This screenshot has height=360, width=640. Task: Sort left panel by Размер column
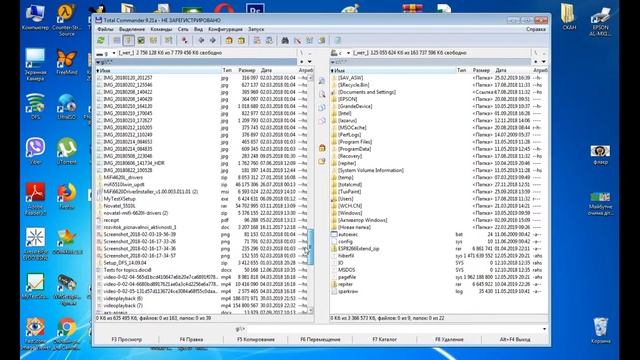click(x=247, y=70)
